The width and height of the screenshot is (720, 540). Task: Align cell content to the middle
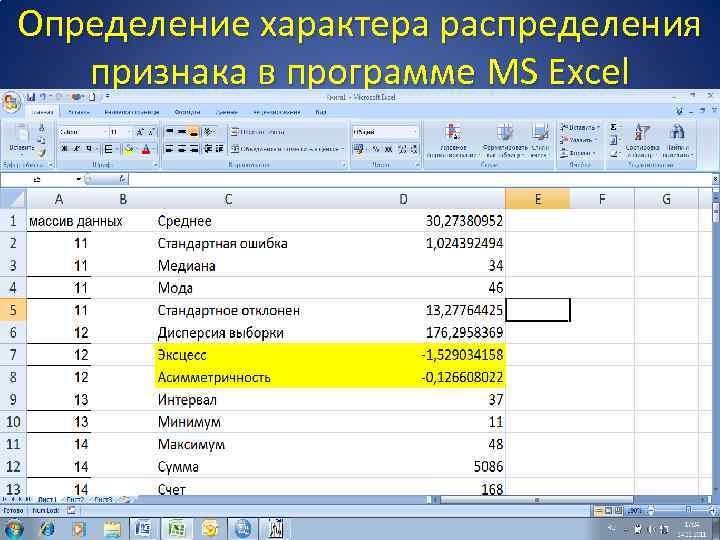[x=182, y=132]
